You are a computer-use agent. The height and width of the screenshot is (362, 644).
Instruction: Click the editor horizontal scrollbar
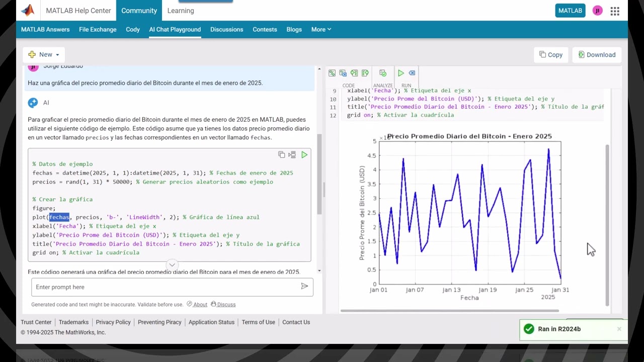[x=449, y=311]
